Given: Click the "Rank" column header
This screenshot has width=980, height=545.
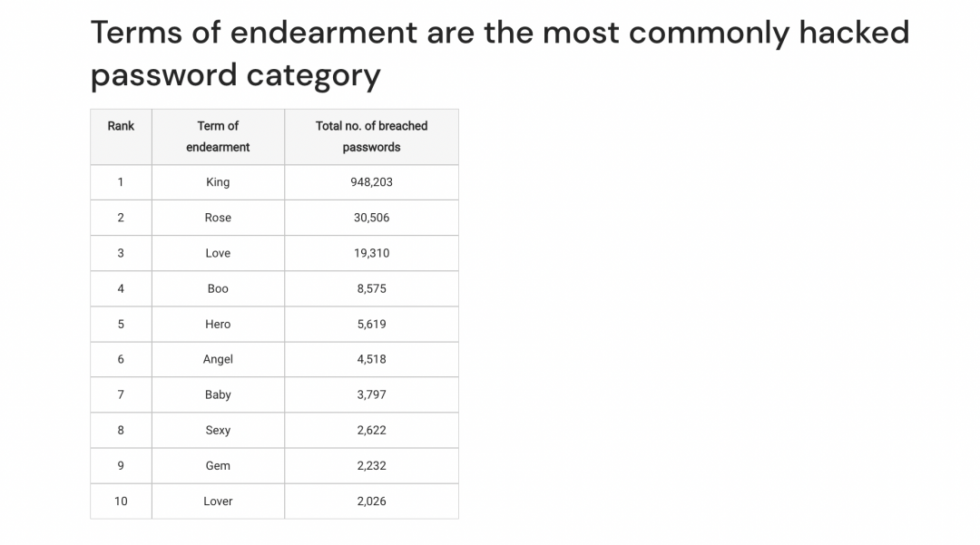Looking at the screenshot, I should 121,126.
